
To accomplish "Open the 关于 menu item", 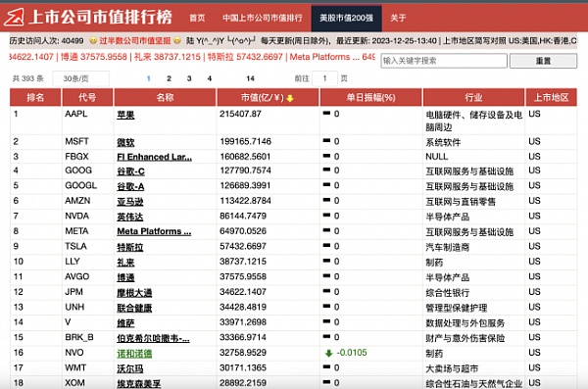I will (398, 18).
